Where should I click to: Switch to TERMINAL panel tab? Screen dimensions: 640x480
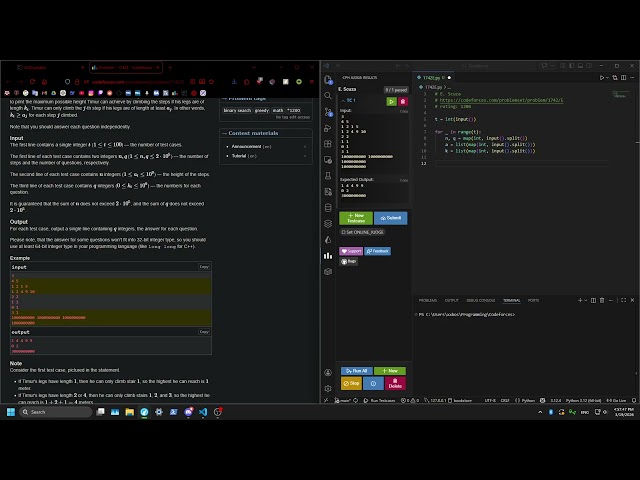[x=511, y=300]
